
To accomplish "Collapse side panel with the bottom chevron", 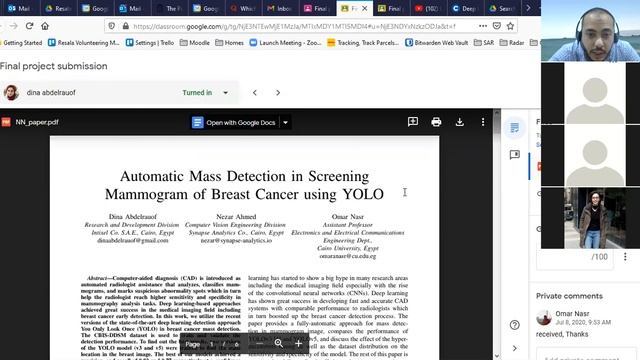I will pos(515,348).
